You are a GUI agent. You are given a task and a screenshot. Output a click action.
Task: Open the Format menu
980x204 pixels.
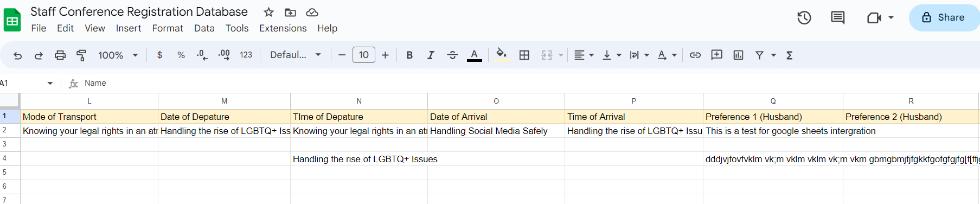point(168,28)
